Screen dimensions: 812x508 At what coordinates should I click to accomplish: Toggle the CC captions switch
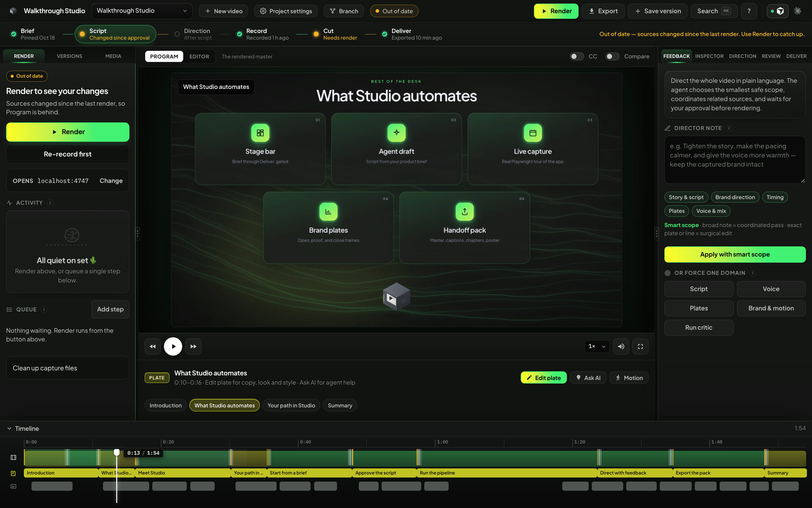[x=577, y=56]
